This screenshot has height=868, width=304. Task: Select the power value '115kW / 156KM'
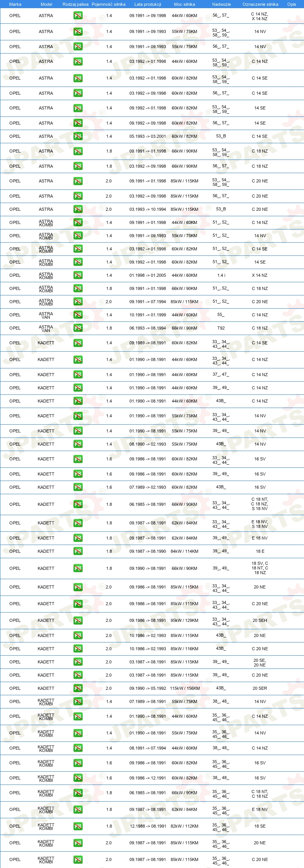tap(185, 688)
